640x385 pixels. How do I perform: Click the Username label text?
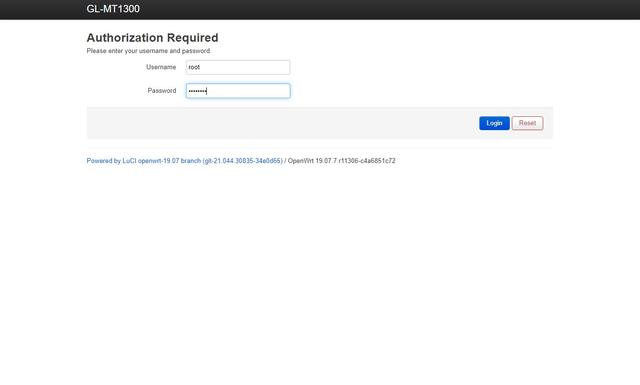point(161,67)
